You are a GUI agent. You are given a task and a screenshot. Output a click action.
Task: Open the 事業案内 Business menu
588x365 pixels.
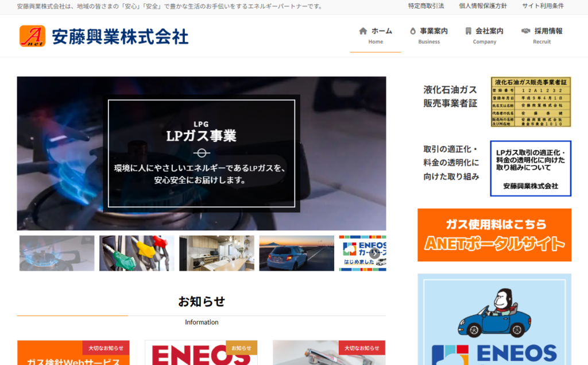coord(428,36)
